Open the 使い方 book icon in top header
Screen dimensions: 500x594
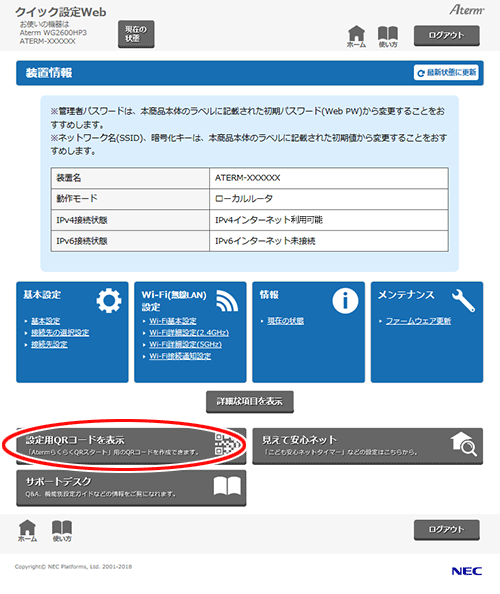click(x=388, y=36)
